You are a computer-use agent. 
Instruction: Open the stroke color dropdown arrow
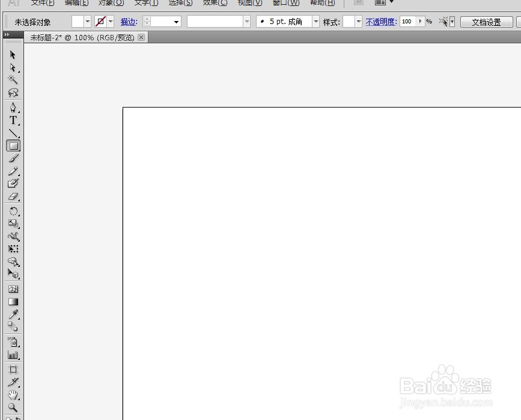[111, 22]
